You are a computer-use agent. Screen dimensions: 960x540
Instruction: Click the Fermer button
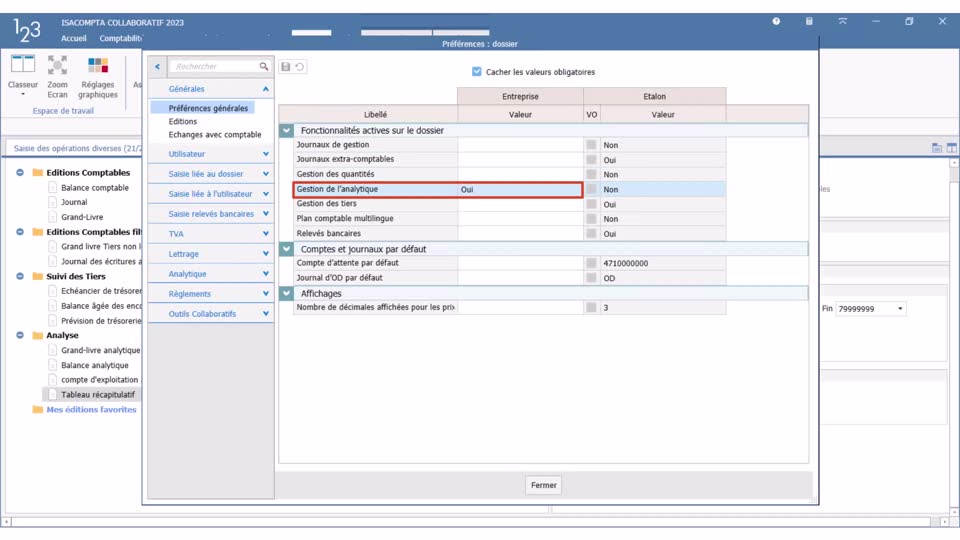544,485
